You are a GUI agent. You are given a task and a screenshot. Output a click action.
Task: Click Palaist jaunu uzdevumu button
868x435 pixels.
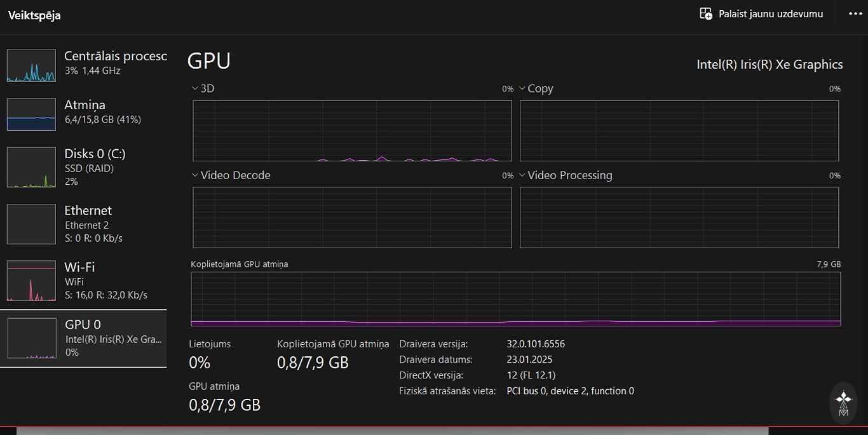click(x=770, y=13)
